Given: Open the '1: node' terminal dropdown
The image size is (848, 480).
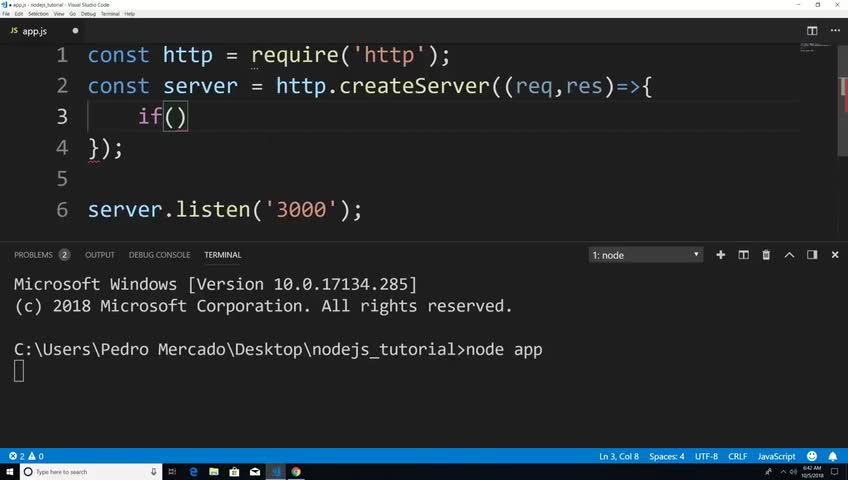Looking at the screenshot, I should pos(646,255).
